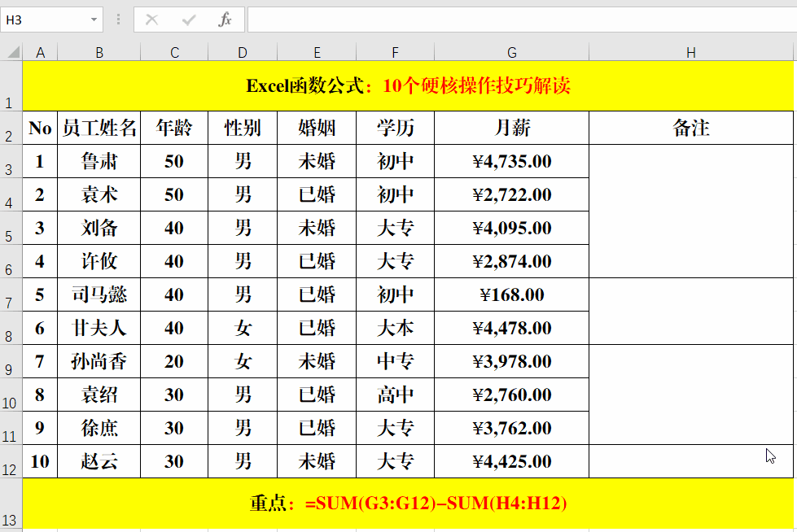Image resolution: width=797 pixels, height=532 pixels.
Task: Select the cell containing 赵云
Action: [x=99, y=461]
